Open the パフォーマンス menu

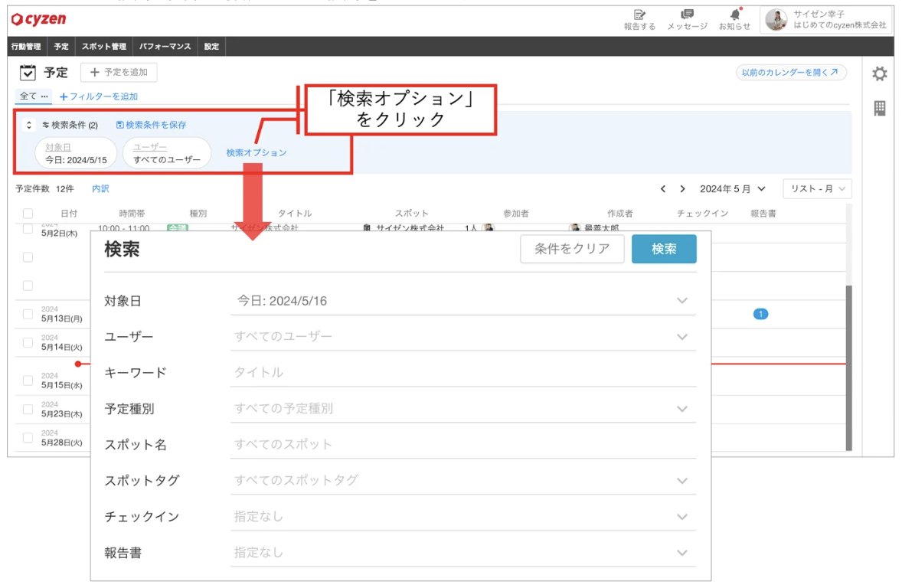click(165, 47)
